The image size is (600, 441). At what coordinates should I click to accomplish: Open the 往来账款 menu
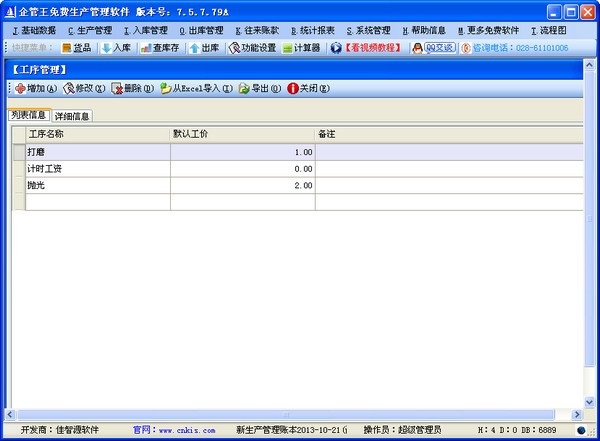tap(257, 30)
